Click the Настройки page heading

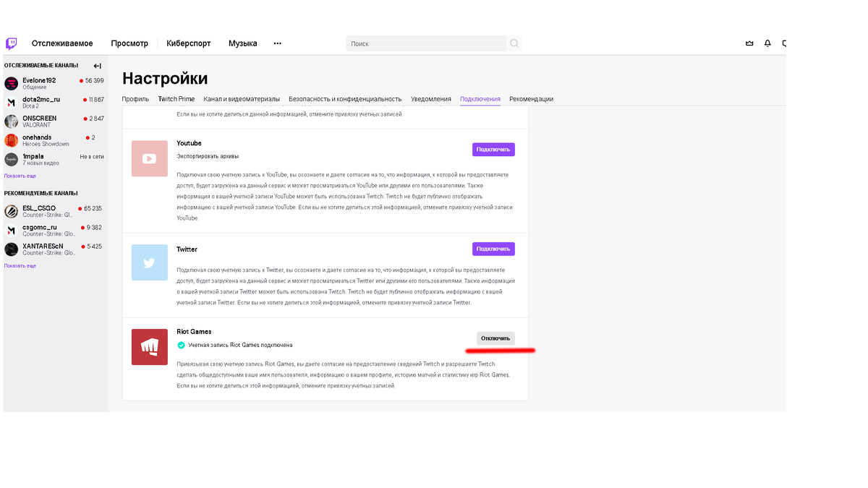point(165,78)
